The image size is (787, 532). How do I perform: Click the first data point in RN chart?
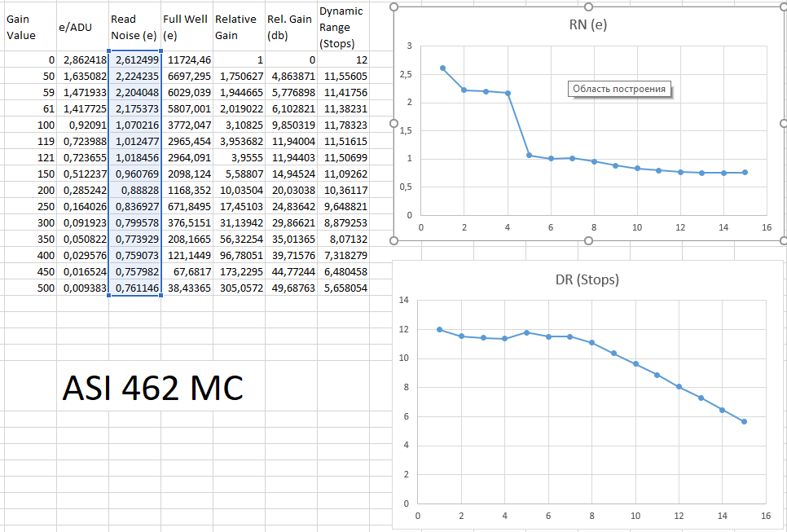(442, 68)
